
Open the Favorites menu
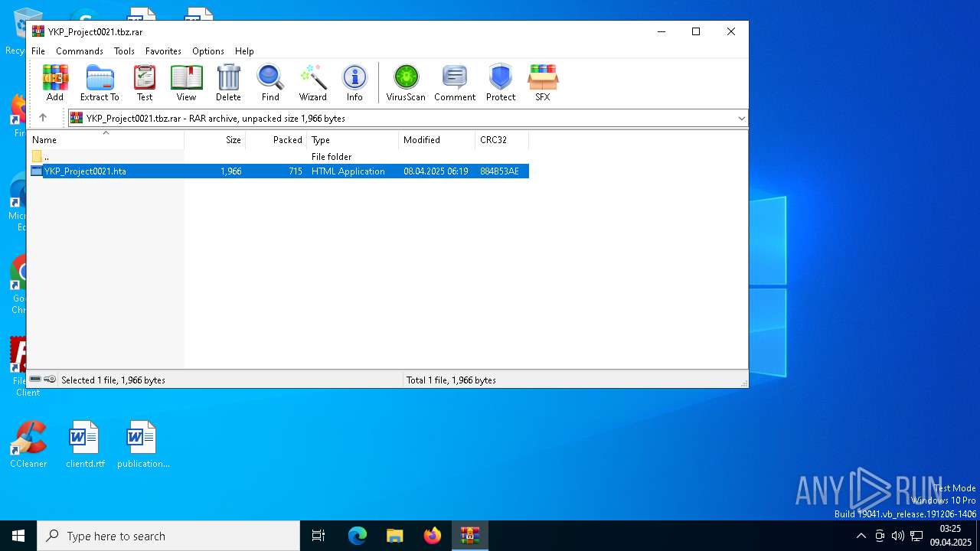coord(163,51)
